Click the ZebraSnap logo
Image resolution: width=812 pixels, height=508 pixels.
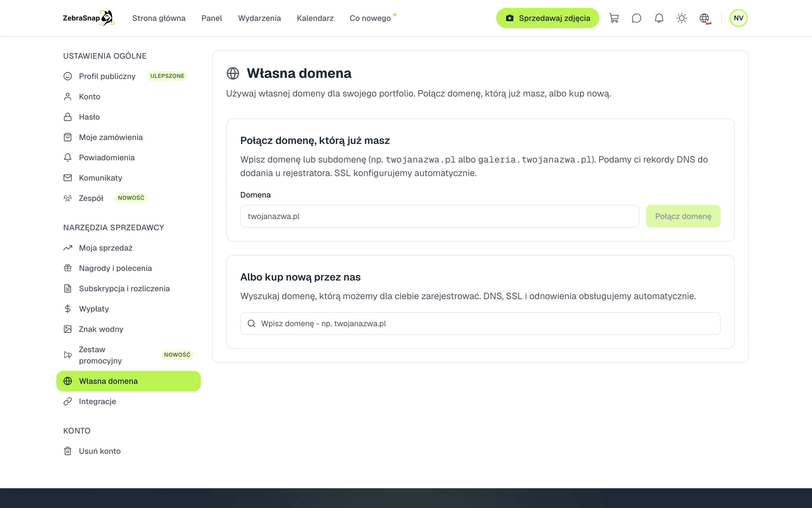coord(89,18)
